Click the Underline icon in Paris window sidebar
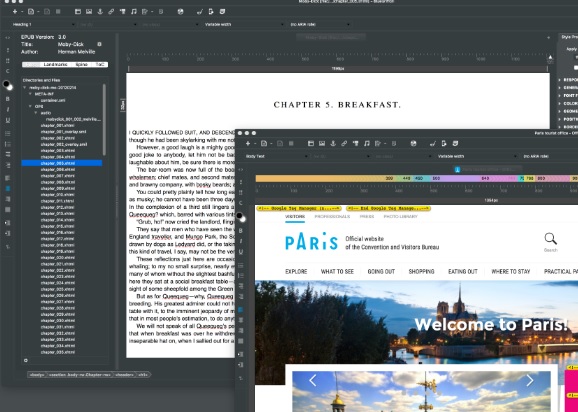 [x=241, y=252]
